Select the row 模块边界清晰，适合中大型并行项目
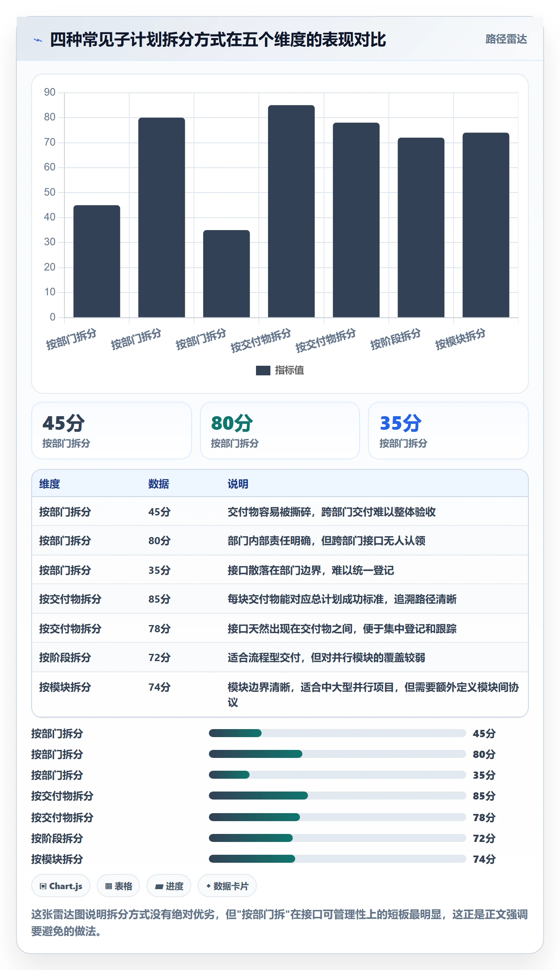The image size is (560, 970). [280, 694]
